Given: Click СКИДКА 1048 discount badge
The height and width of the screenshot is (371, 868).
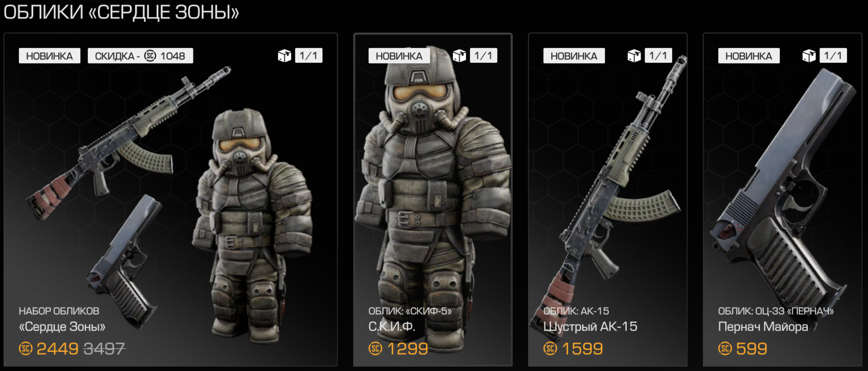Looking at the screenshot, I should [140, 56].
